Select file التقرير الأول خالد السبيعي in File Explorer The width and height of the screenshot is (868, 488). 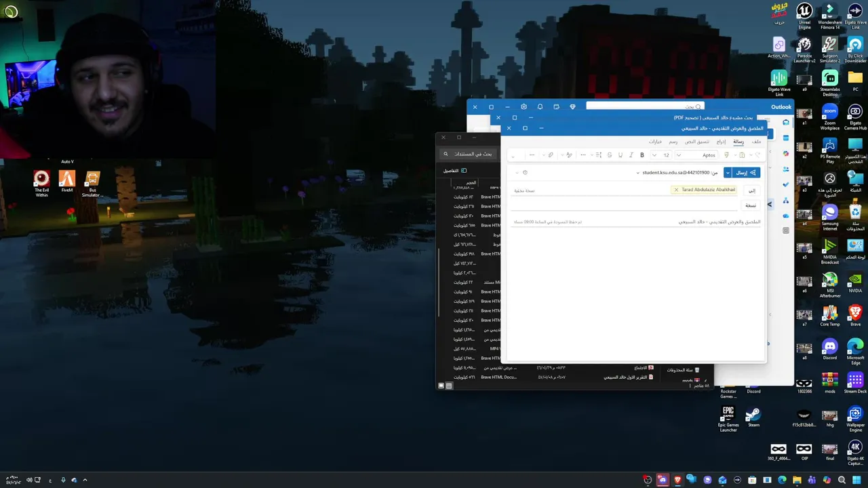628,377
